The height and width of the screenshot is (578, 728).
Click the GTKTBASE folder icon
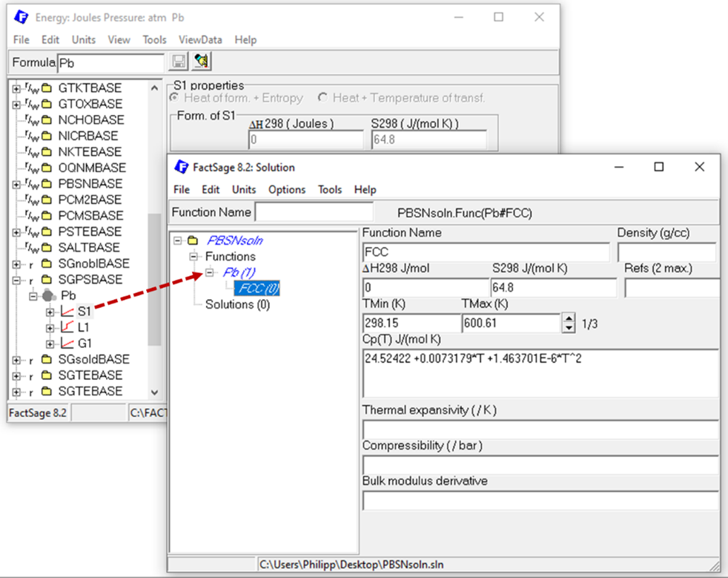pos(47,88)
